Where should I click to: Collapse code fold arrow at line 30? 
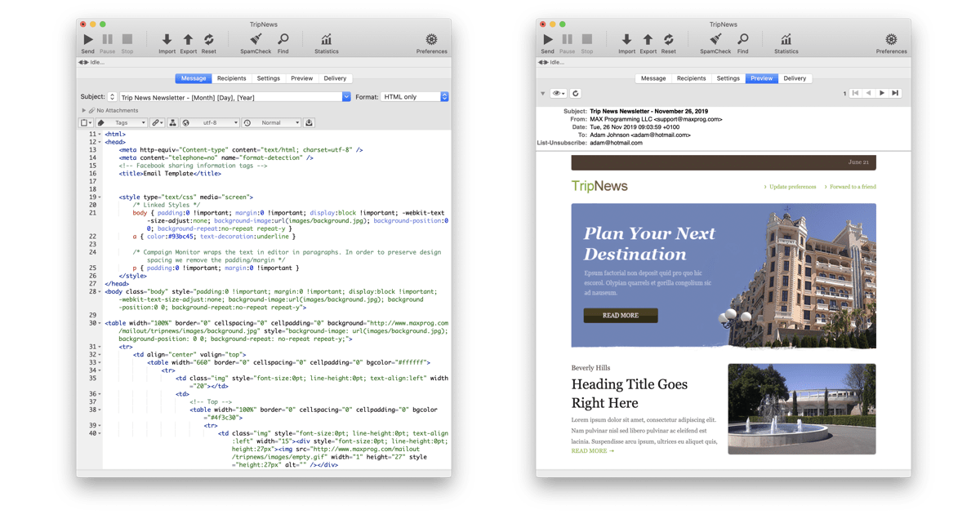click(100, 323)
